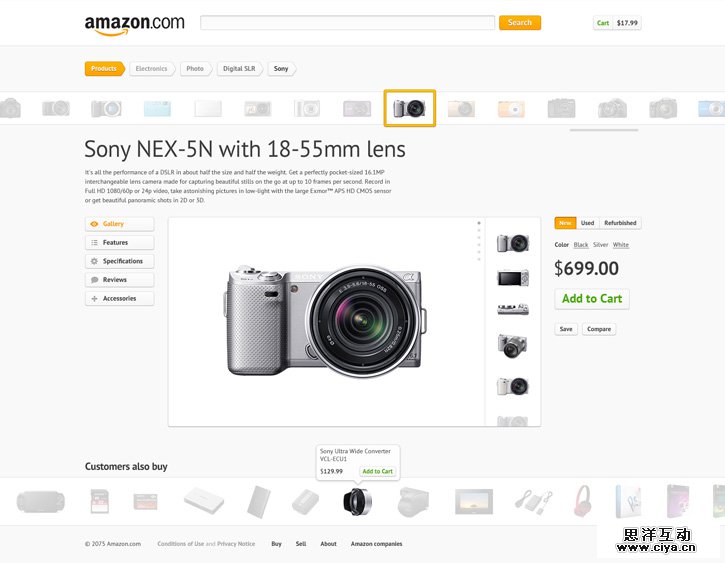The height and width of the screenshot is (563, 725).
Task: Click the Digital SLR breadcrumb
Action: coord(240,68)
